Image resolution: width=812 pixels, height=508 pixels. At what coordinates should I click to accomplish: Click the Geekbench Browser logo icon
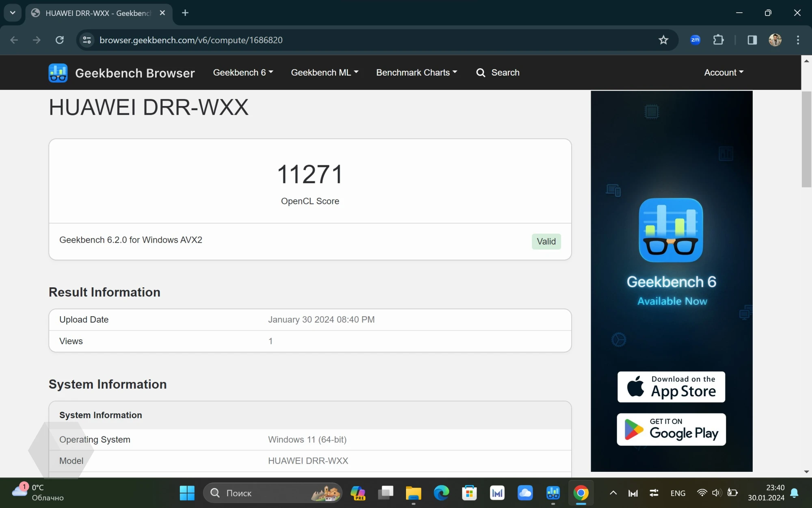coord(58,73)
